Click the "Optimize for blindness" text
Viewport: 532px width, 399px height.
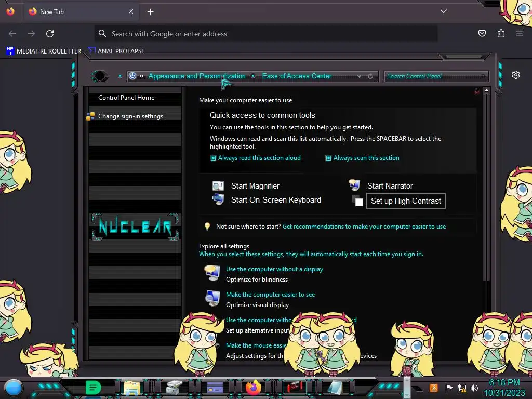(257, 280)
